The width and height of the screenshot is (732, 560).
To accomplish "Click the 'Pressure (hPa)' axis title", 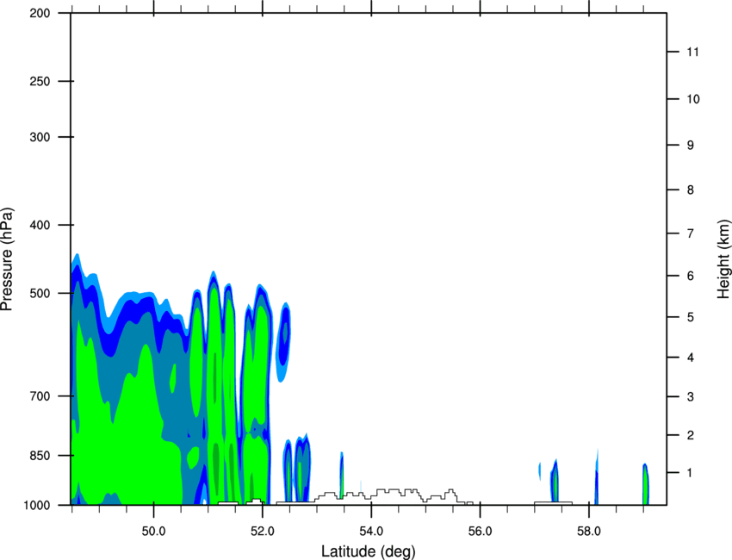I will (7, 259).
